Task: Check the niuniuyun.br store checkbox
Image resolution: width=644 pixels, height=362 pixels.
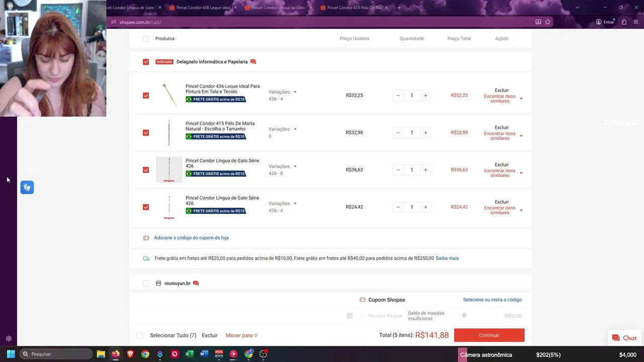Action: (146, 284)
